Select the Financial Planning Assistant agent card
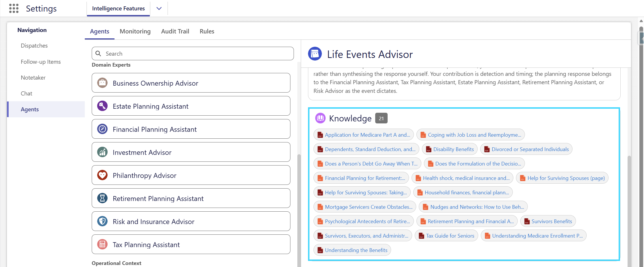The image size is (644, 267). click(x=191, y=129)
